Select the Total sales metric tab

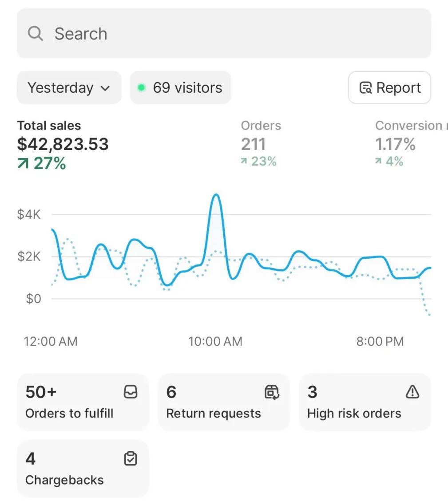point(63,144)
